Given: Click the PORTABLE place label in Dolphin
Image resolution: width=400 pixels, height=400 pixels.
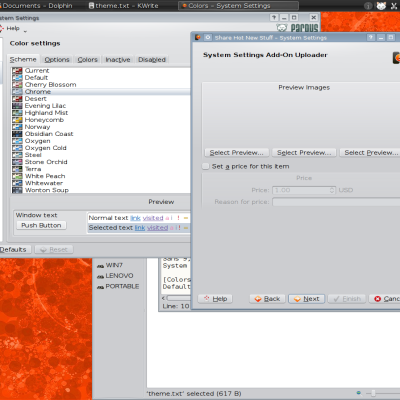Looking at the screenshot, I should pos(122,287).
